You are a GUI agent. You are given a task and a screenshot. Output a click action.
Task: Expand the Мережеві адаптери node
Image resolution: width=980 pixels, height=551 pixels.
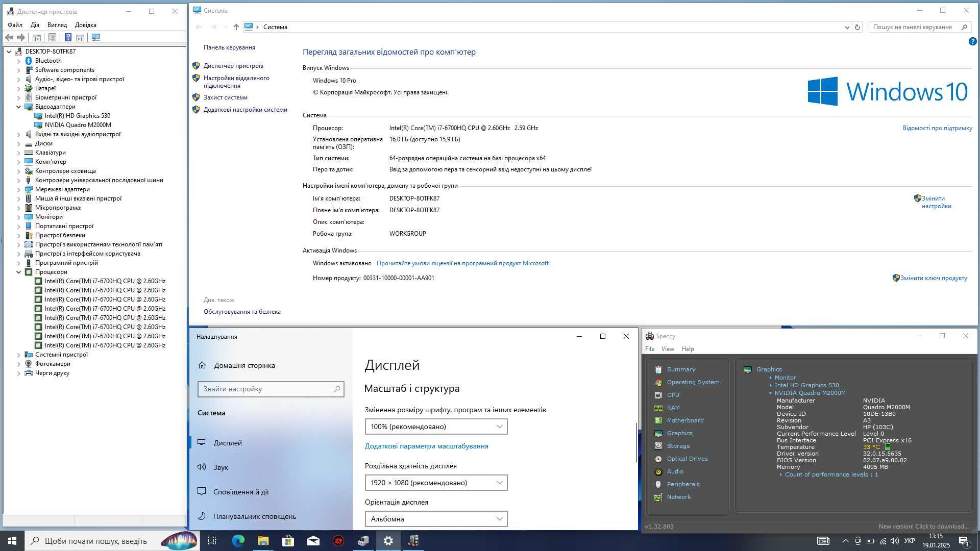pos(19,189)
